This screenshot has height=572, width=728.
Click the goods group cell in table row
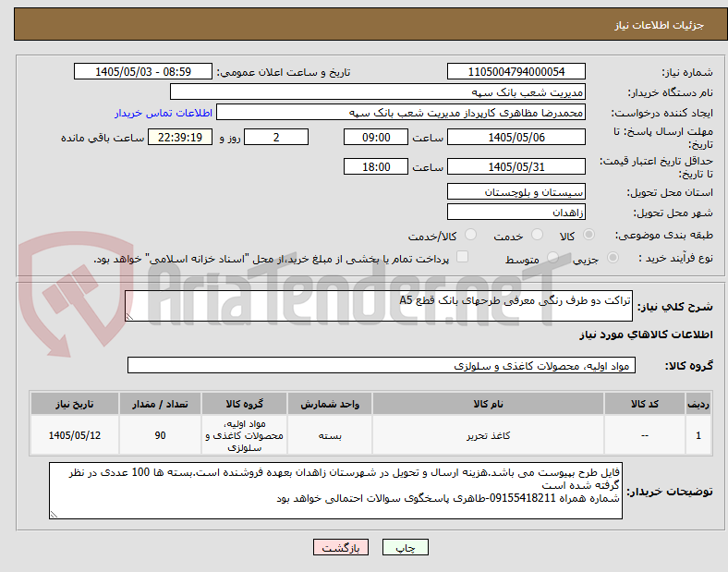tap(244, 435)
